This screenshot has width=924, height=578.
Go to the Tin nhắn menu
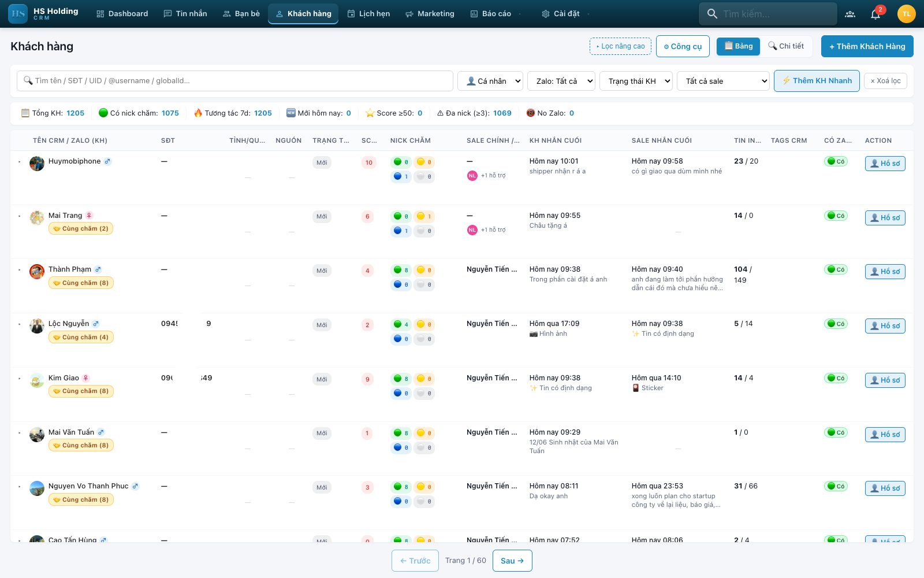pos(185,14)
